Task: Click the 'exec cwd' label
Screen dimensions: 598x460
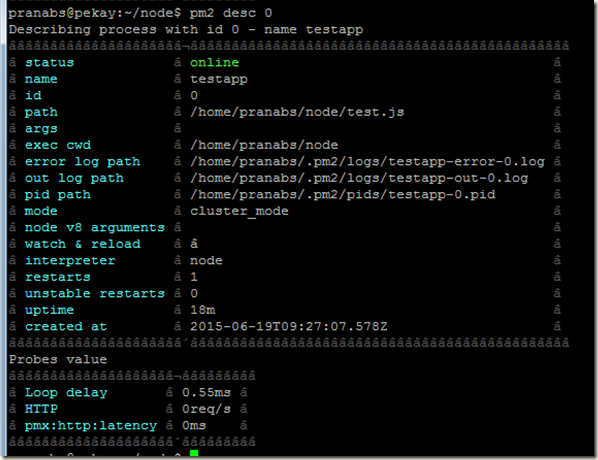Action: coord(58,145)
